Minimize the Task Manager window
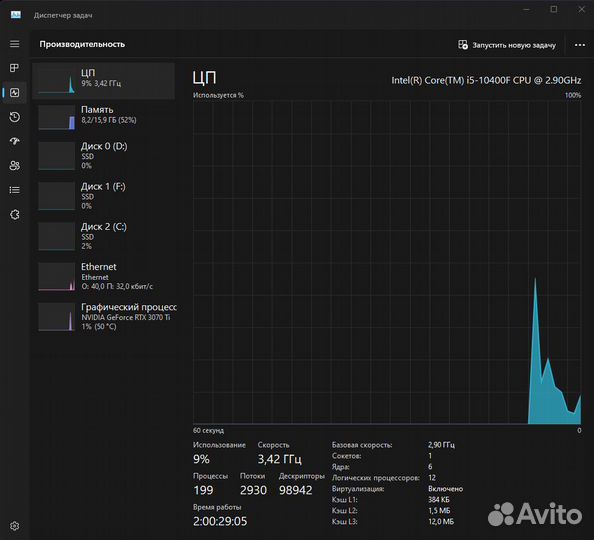 pyautogui.click(x=526, y=9)
